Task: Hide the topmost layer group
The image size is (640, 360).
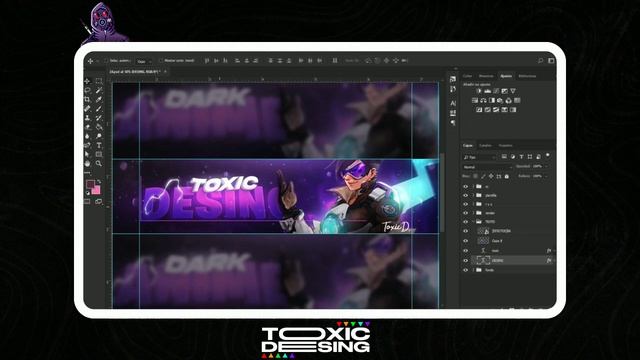Action: click(465, 186)
